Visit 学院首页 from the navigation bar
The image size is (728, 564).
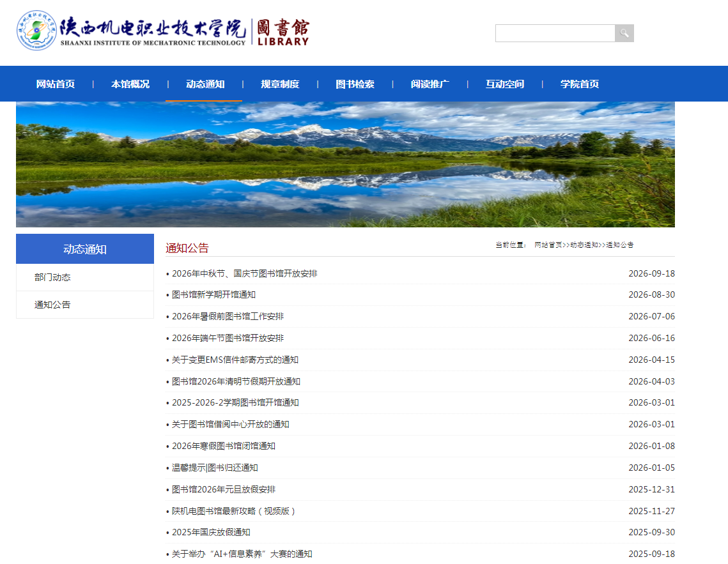coord(580,84)
